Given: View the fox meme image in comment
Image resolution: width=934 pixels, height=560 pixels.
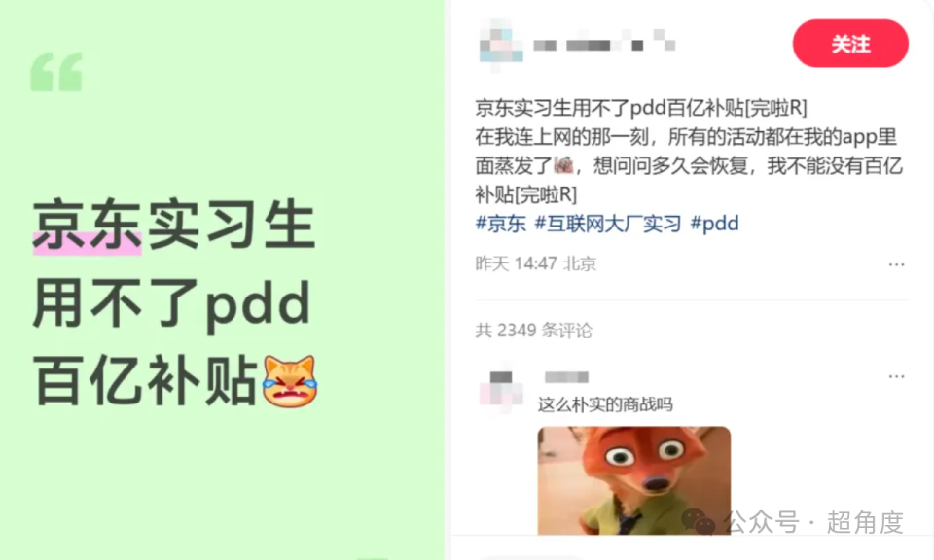Looking at the screenshot, I should [633, 480].
